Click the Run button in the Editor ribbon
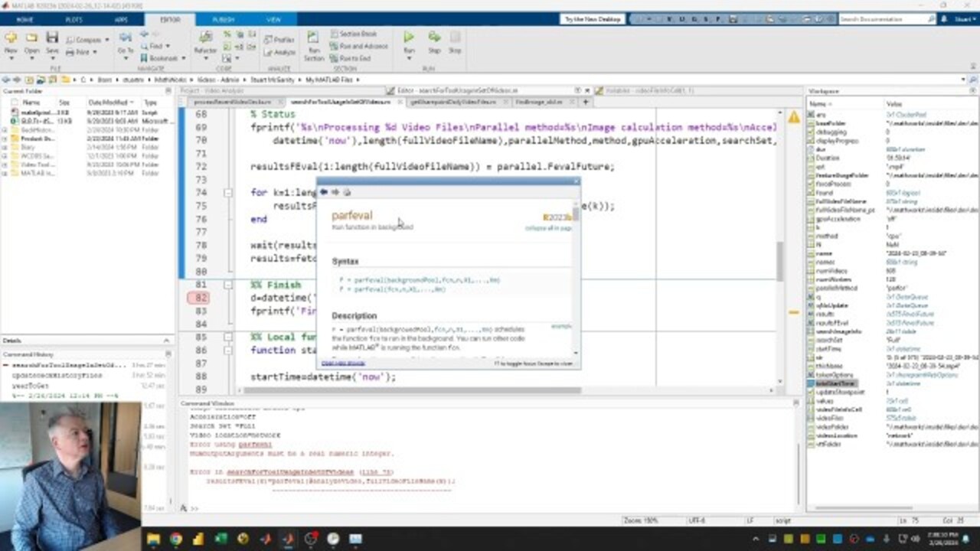980x551 pixels. [409, 41]
